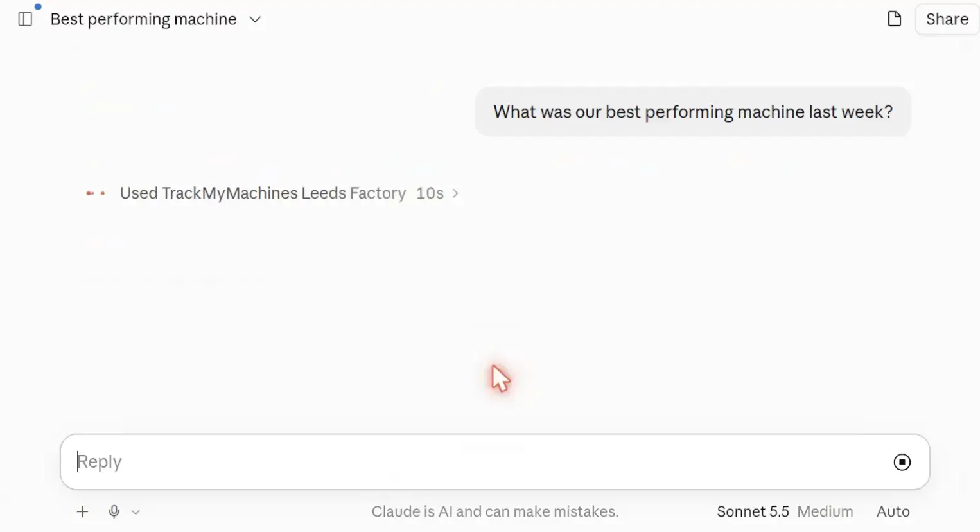Click the Share button
This screenshot has height=532, width=980.
[947, 19]
